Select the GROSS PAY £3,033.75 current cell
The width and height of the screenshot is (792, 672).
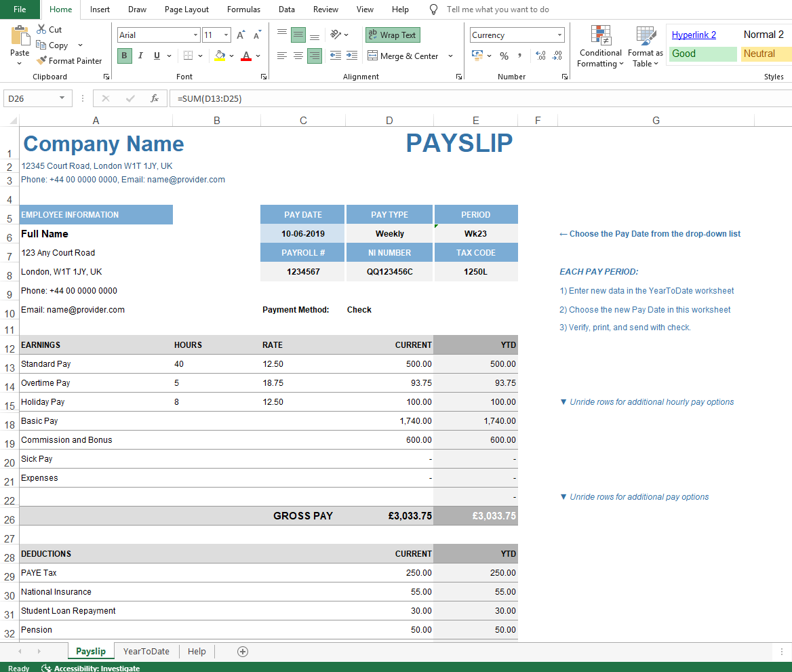point(389,516)
